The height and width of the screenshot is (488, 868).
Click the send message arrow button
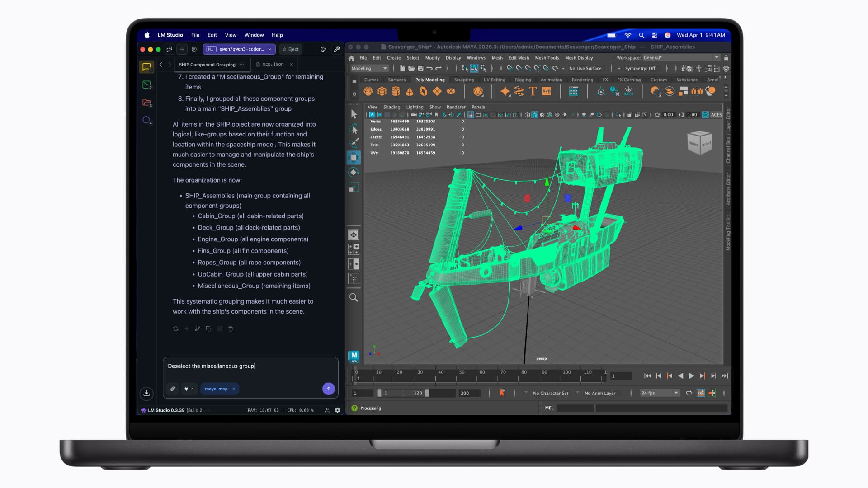[329, 389]
